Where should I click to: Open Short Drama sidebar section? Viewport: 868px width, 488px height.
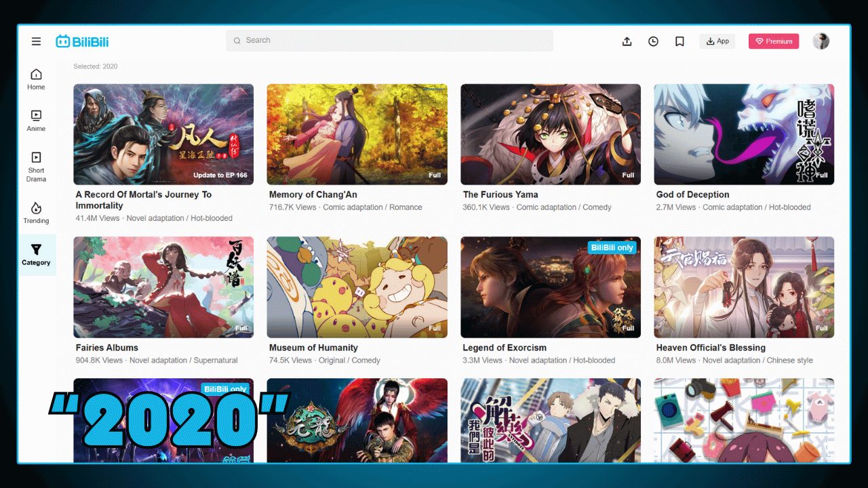tap(36, 167)
